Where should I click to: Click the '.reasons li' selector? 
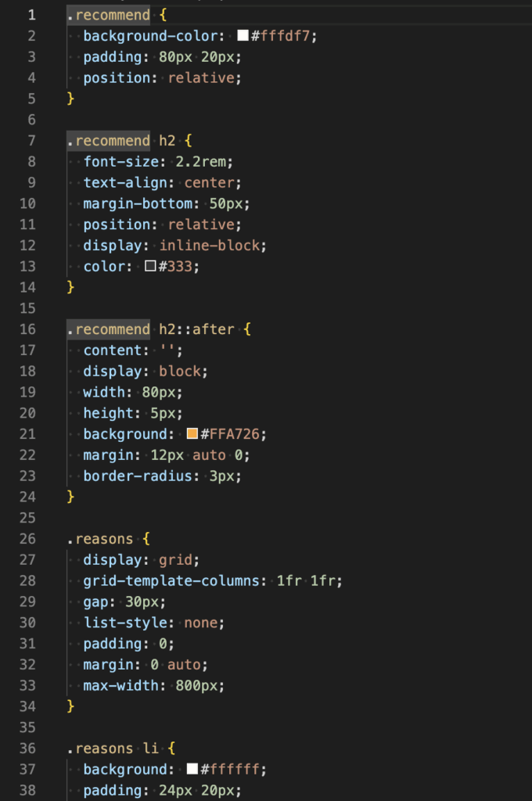(x=113, y=748)
